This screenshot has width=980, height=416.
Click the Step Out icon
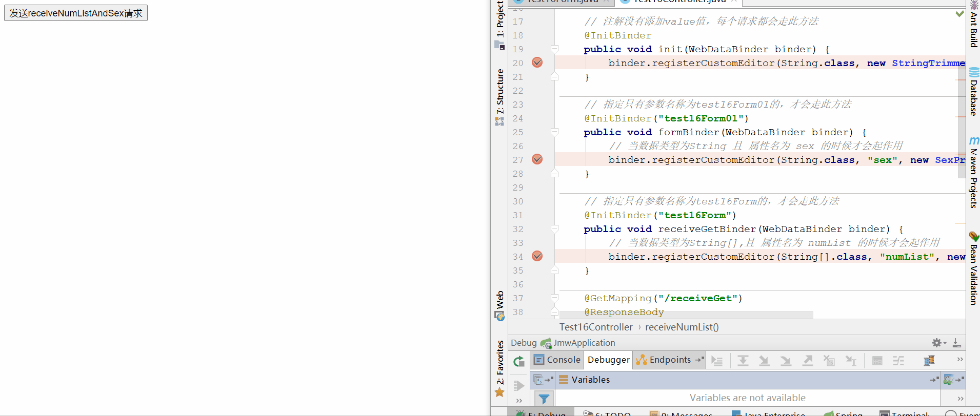click(x=808, y=361)
